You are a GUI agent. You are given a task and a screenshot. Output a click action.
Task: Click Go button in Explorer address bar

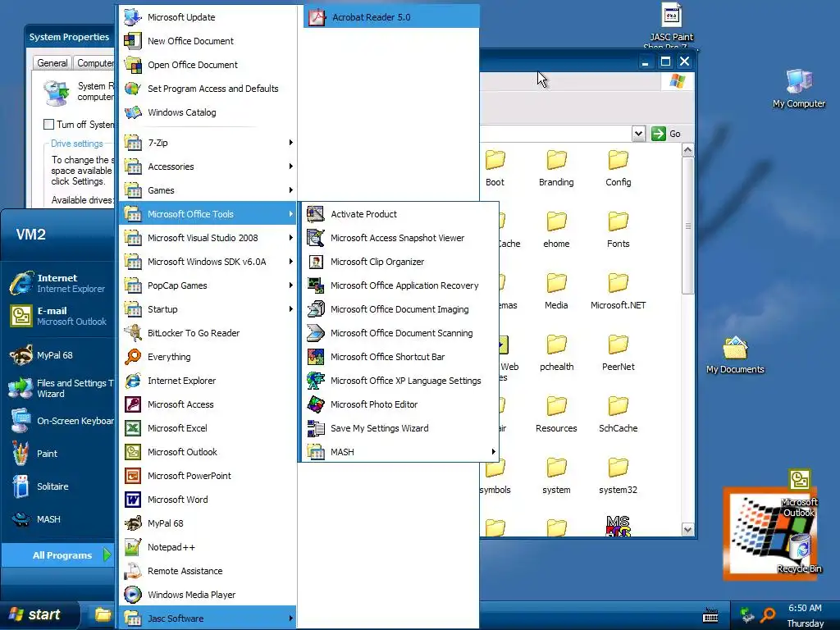666,134
